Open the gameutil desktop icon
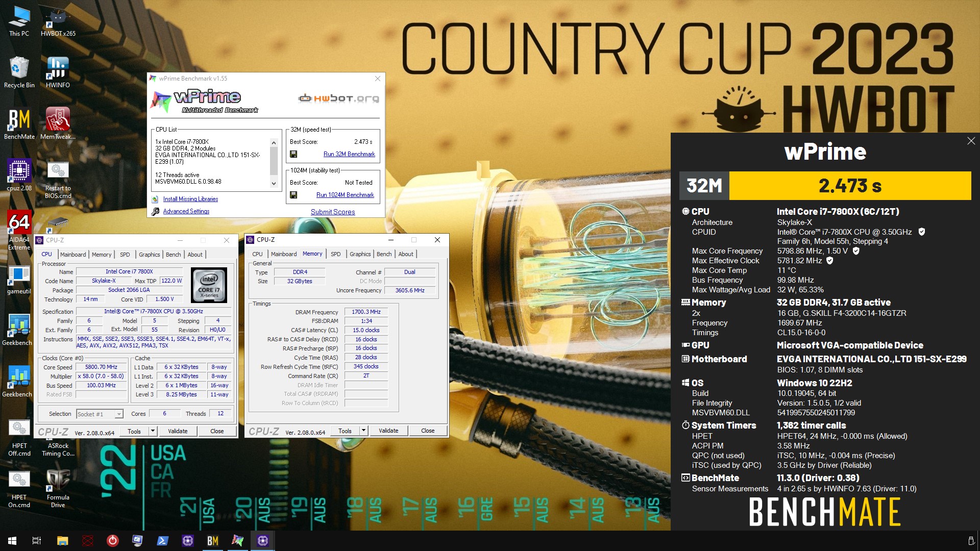 point(19,280)
